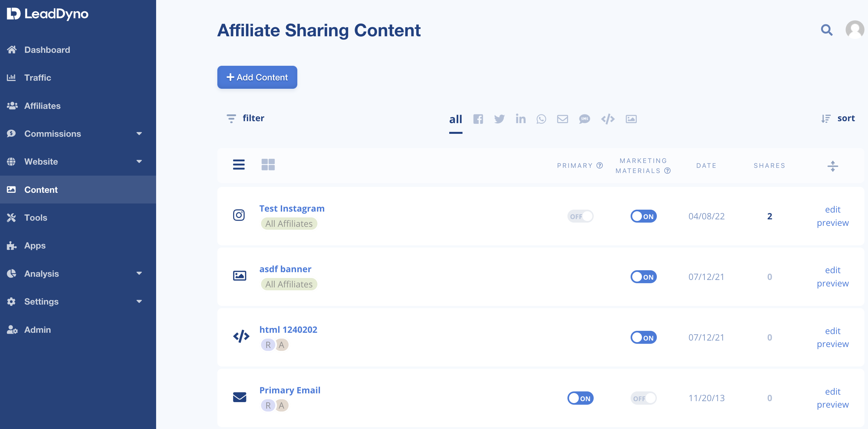The height and width of the screenshot is (429, 868).
Task: Open the asdf banner content link
Action: point(285,269)
